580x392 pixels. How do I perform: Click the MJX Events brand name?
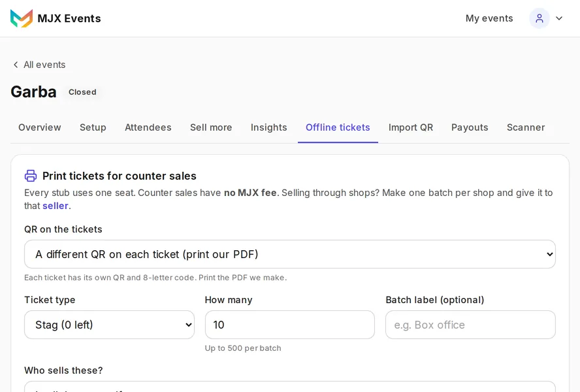[x=69, y=18]
